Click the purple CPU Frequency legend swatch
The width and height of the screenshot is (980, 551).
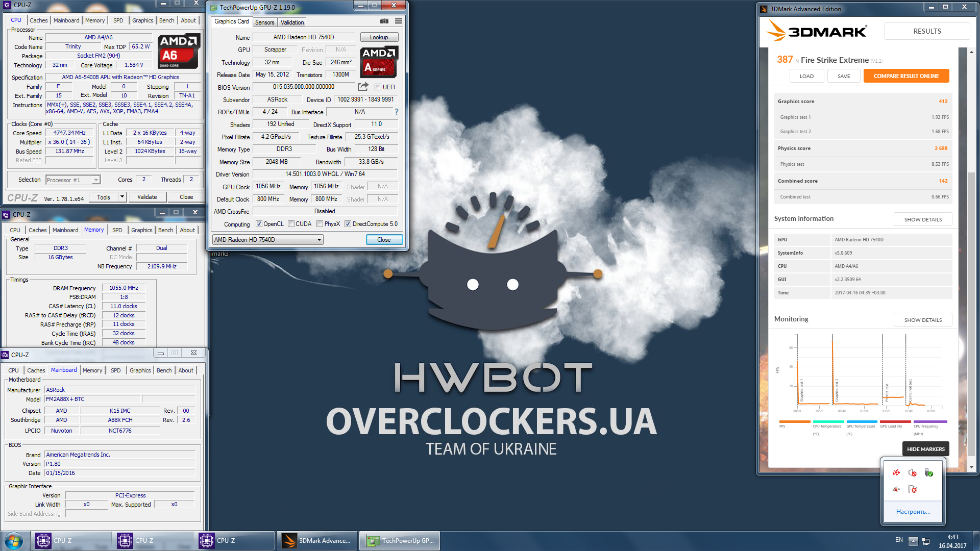tap(930, 421)
